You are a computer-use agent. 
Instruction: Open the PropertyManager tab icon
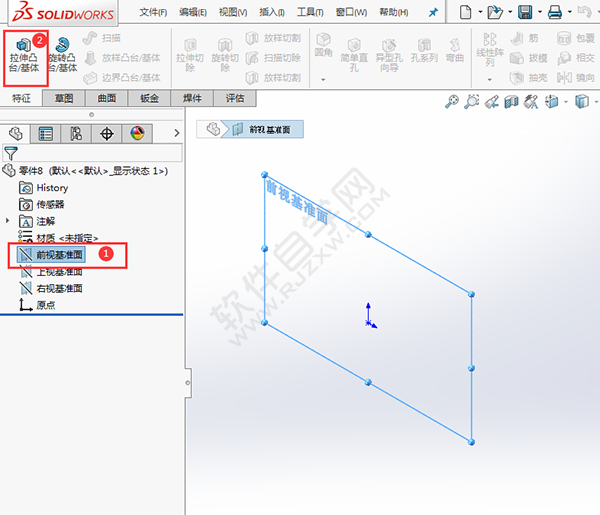[46, 134]
